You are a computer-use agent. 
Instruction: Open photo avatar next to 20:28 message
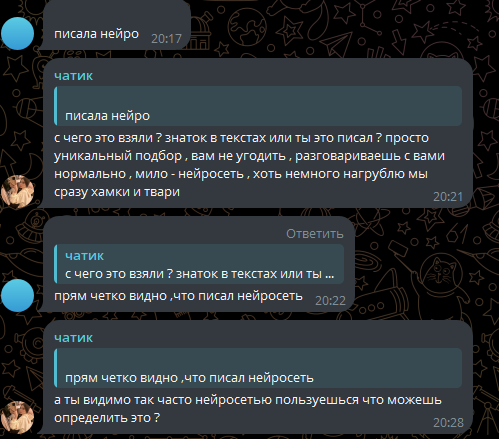(17, 417)
